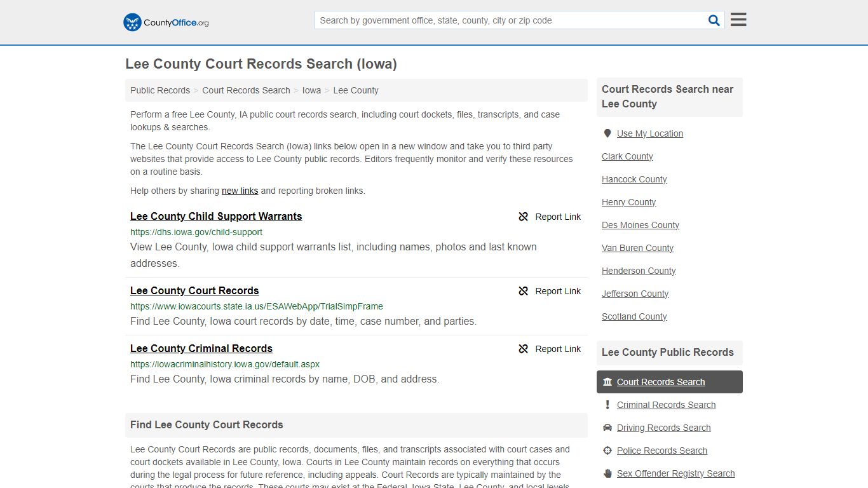Open Van Buren County link
Screen dimensions: 868x488
coord(637,248)
